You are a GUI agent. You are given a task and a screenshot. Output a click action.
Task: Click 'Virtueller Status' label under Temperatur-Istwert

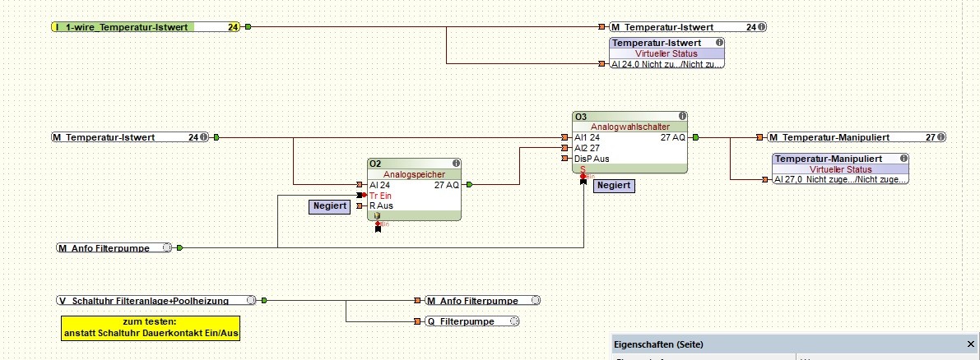[x=666, y=53]
